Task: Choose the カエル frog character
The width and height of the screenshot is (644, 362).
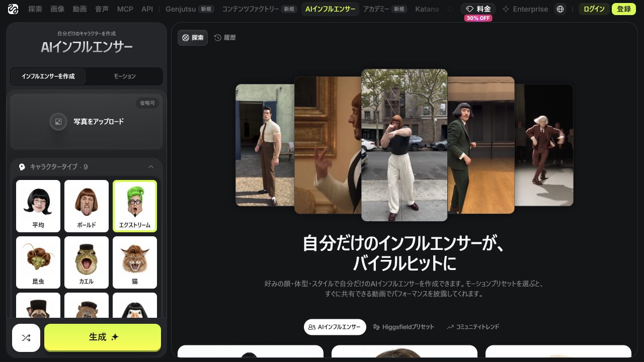Action: pyautogui.click(x=87, y=262)
